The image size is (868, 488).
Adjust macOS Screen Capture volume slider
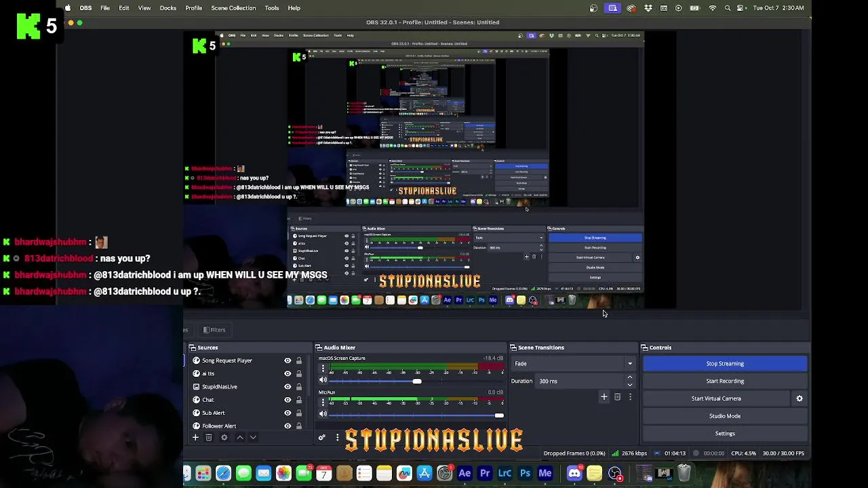pos(417,381)
